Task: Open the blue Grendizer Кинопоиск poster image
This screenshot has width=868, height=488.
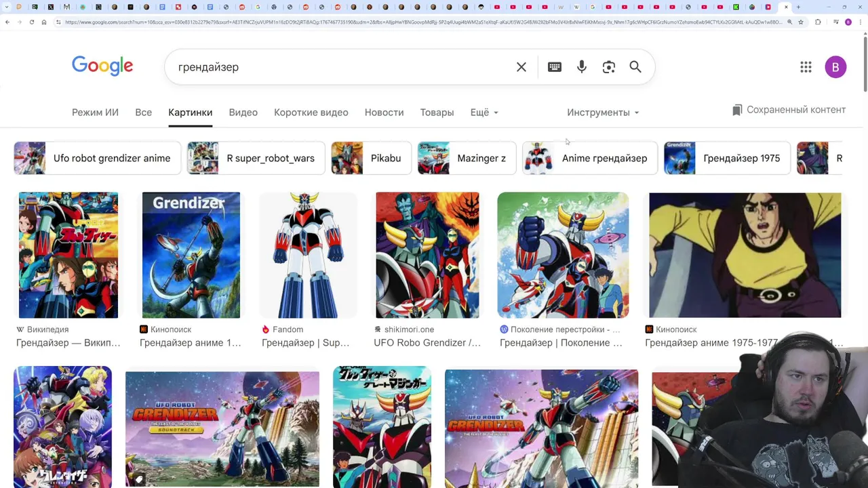Action: pyautogui.click(x=191, y=255)
